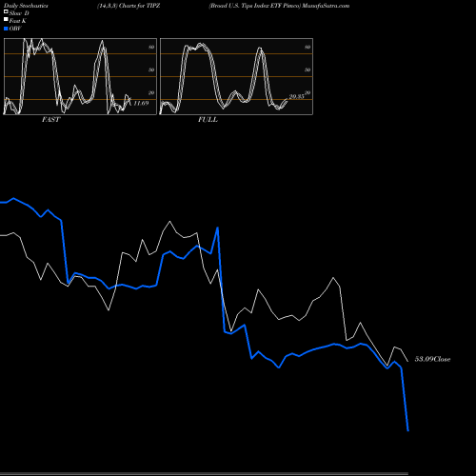Click the FAST chart caption
Viewport: 476px width, 476px height.
point(50,120)
